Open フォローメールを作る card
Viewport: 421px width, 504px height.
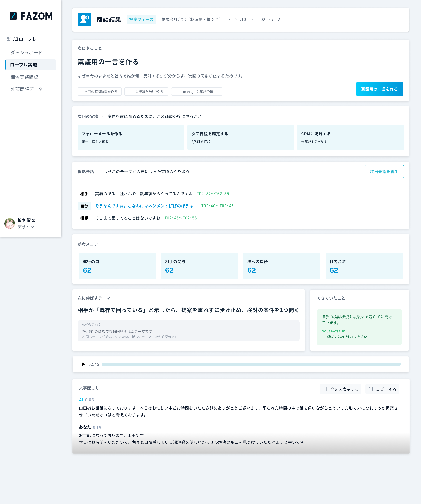pos(131,137)
